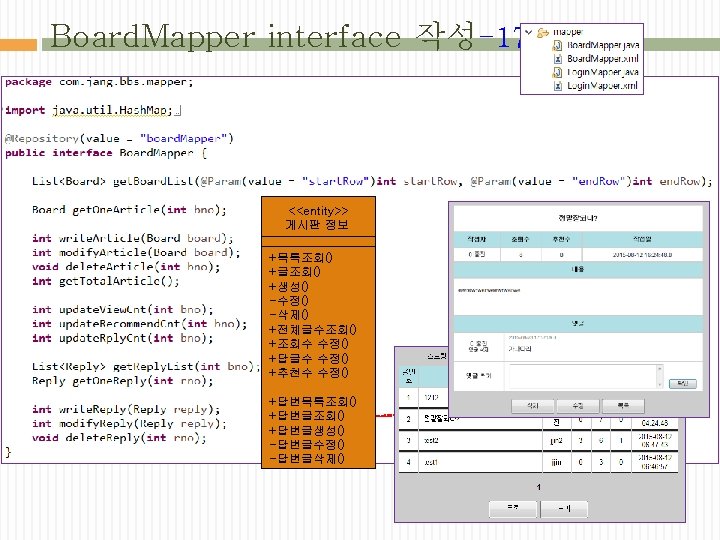The height and width of the screenshot is (540, 720).
Task: Click the comment text area in the dialog
Action: pyautogui.click(x=581, y=376)
